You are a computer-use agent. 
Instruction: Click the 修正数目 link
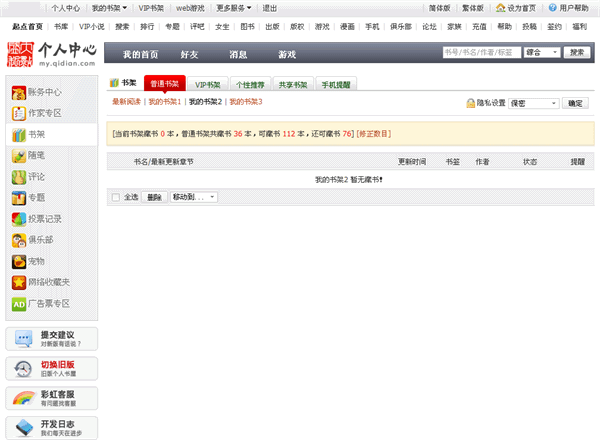[374, 133]
